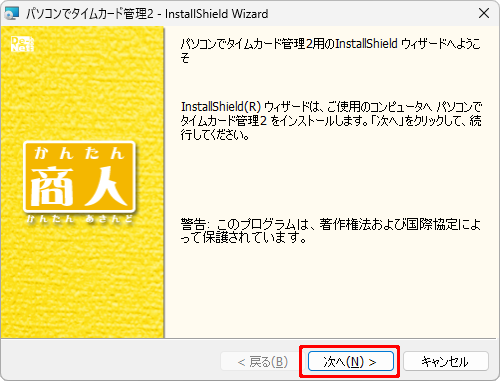Click the De-Net logo on yellow panel

pyautogui.click(x=22, y=44)
